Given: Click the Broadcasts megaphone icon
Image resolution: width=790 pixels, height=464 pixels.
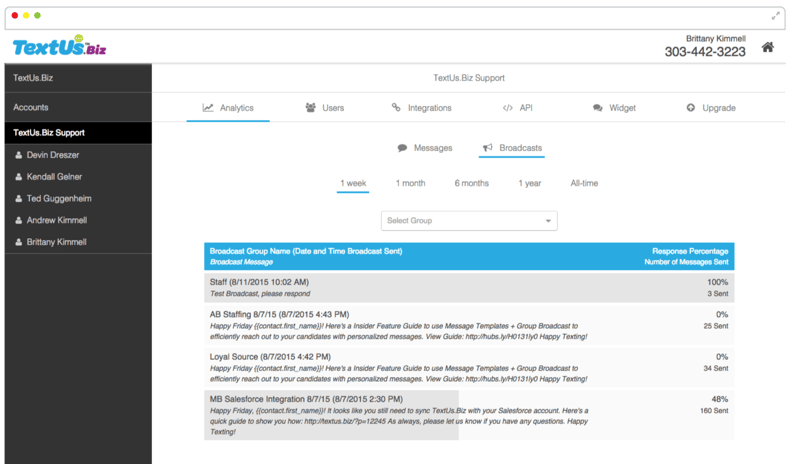Looking at the screenshot, I should (x=487, y=148).
